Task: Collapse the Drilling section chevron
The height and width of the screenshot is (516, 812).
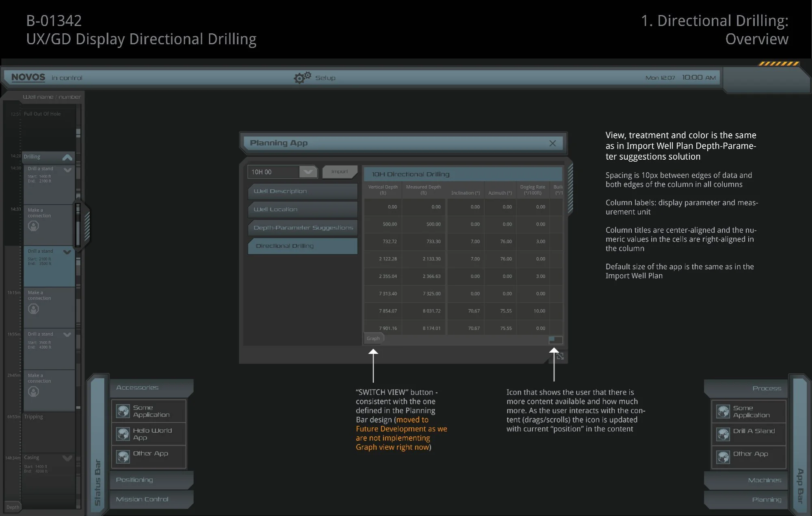Action: pos(67,157)
